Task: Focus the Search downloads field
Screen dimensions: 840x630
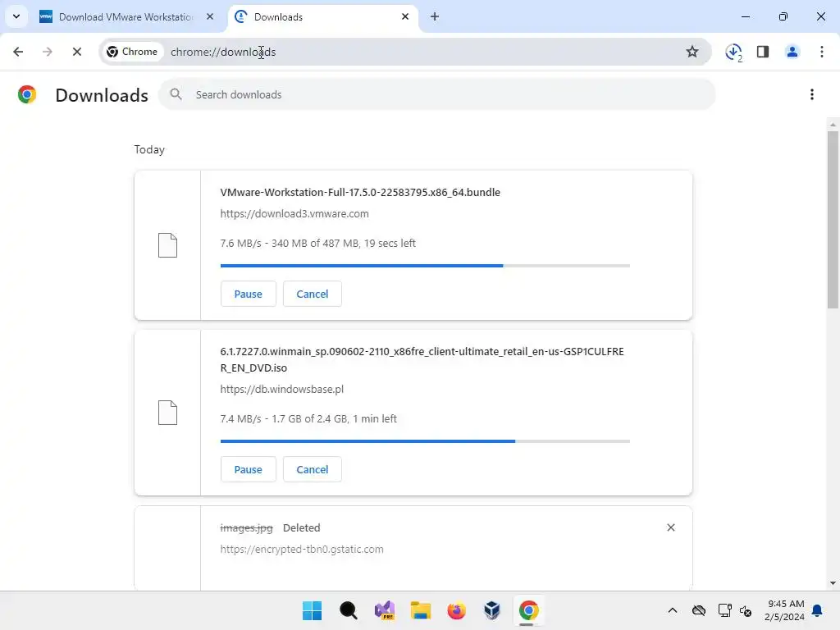Action: (x=436, y=95)
